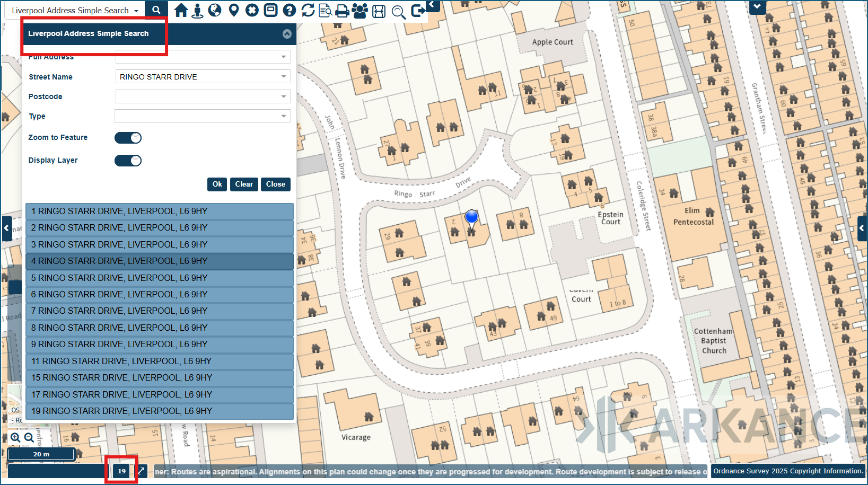
Task: Select 4 RINGO STARR DRIVE result
Action: (160, 261)
